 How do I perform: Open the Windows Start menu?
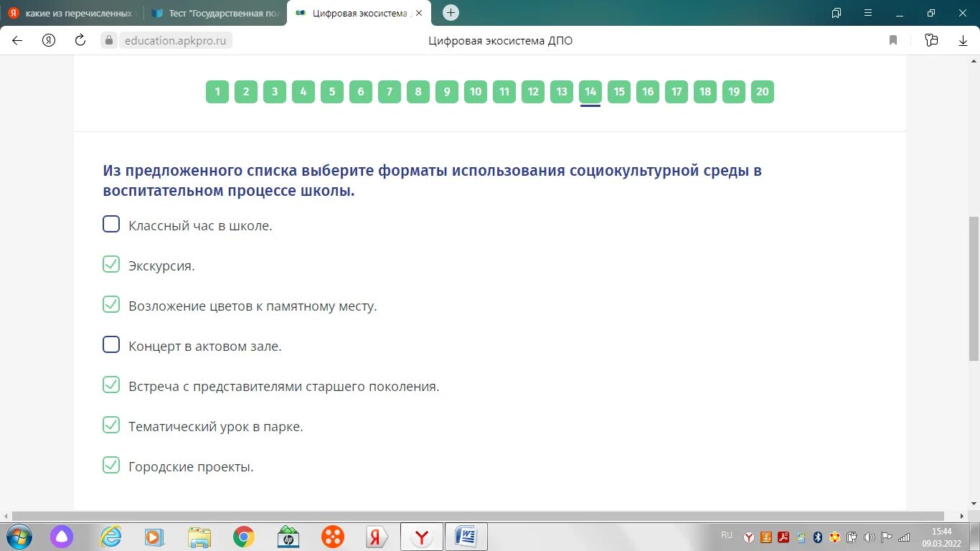[19, 537]
